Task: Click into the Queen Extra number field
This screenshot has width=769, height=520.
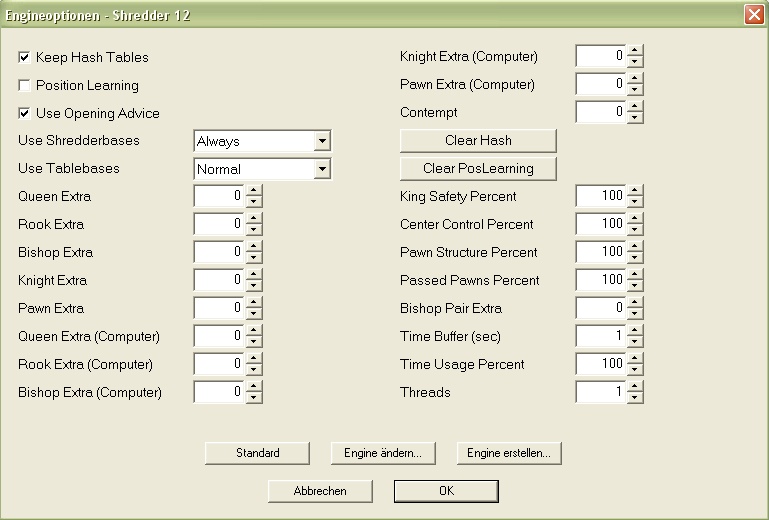Action: pyautogui.click(x=220, y=196)
